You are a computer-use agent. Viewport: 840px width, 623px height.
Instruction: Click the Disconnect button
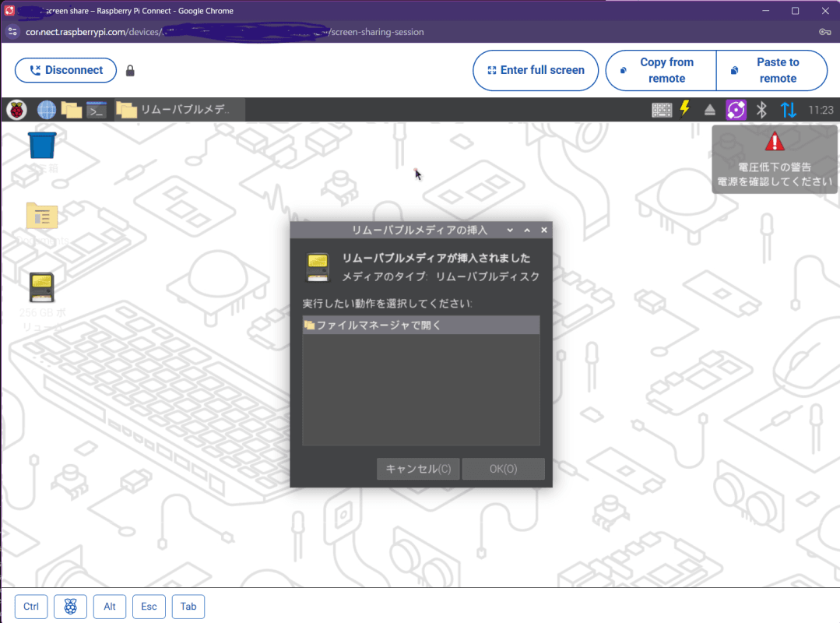click(65, 70)
